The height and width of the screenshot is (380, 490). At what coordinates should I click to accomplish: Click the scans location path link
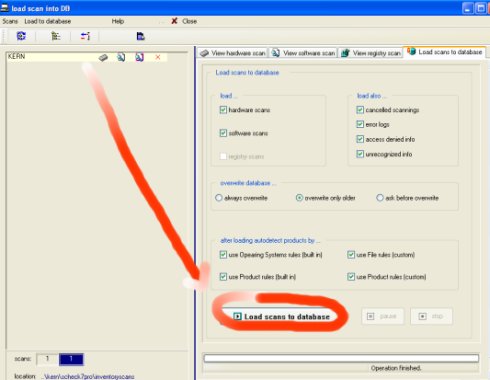tap(89, 376)
